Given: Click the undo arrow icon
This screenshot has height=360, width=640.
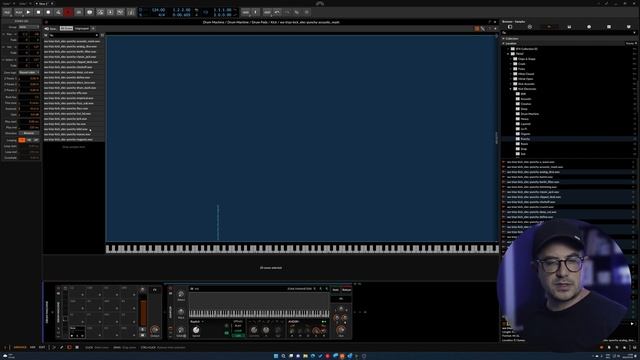Looking at the screenshot, I should (x=277, y=12).
